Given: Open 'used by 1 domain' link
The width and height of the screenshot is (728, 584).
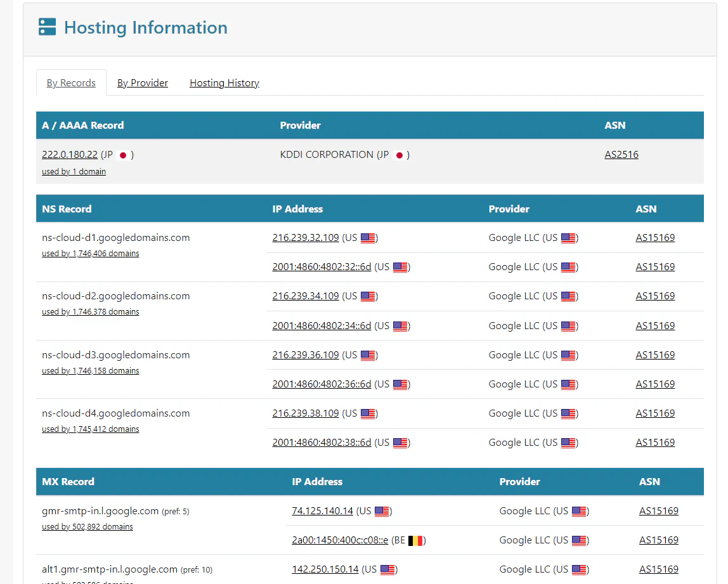Looking at the screenshot, I should (74, 172).
